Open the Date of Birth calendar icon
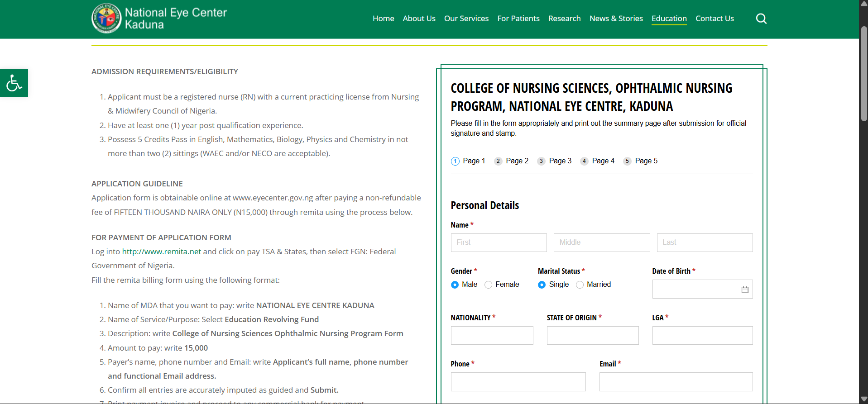 744,290
